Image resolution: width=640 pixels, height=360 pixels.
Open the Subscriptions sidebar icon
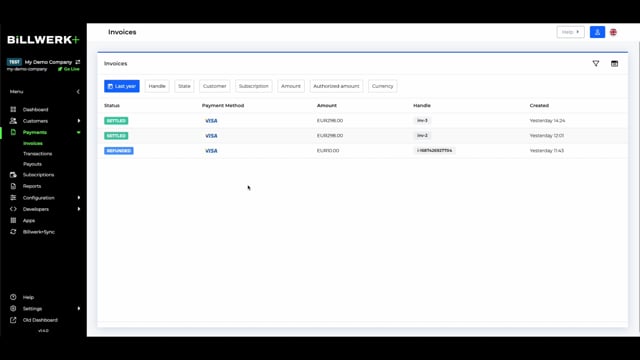(x=13, y=175)
